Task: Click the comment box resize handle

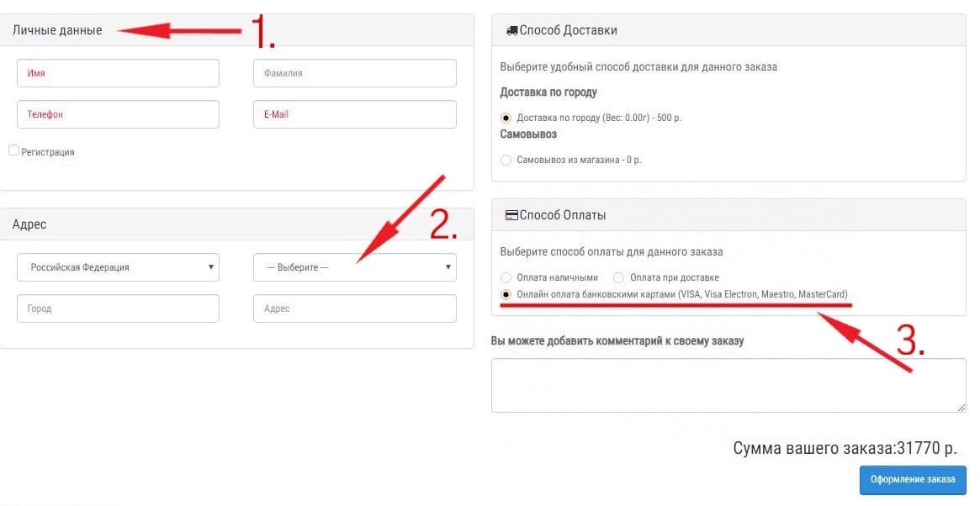Action: pos(961,408)
